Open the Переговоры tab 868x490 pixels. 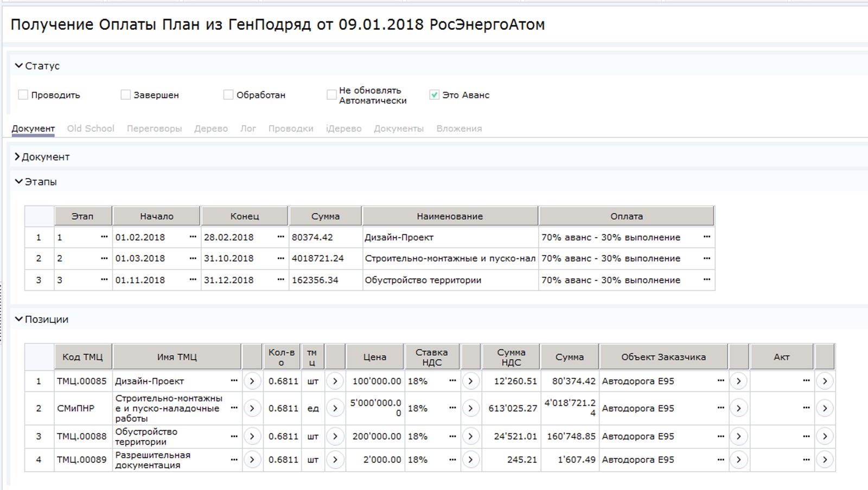tap(154, 129)
